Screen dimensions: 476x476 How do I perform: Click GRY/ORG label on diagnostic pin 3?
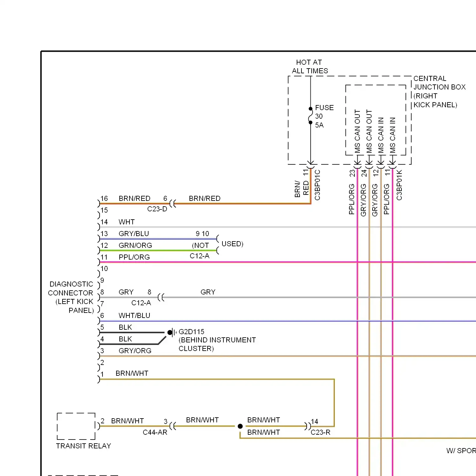135,351
